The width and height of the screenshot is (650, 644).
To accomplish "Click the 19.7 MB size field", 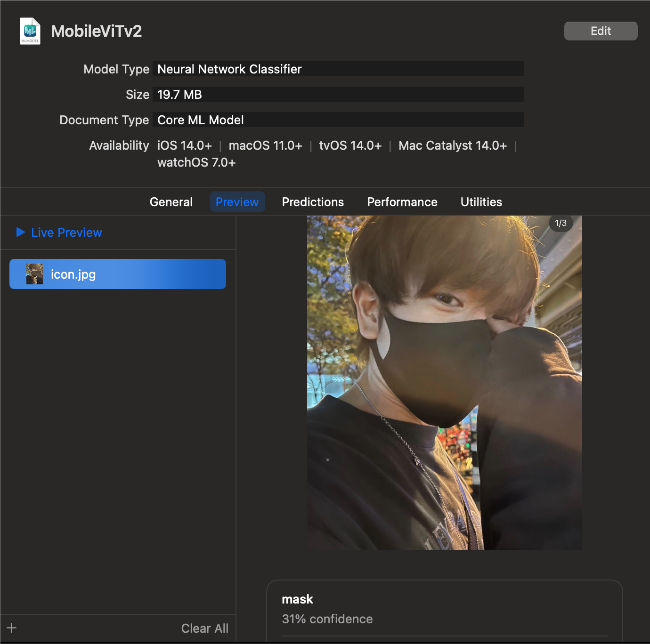I will pyautogui.click(x=338, y=95).
